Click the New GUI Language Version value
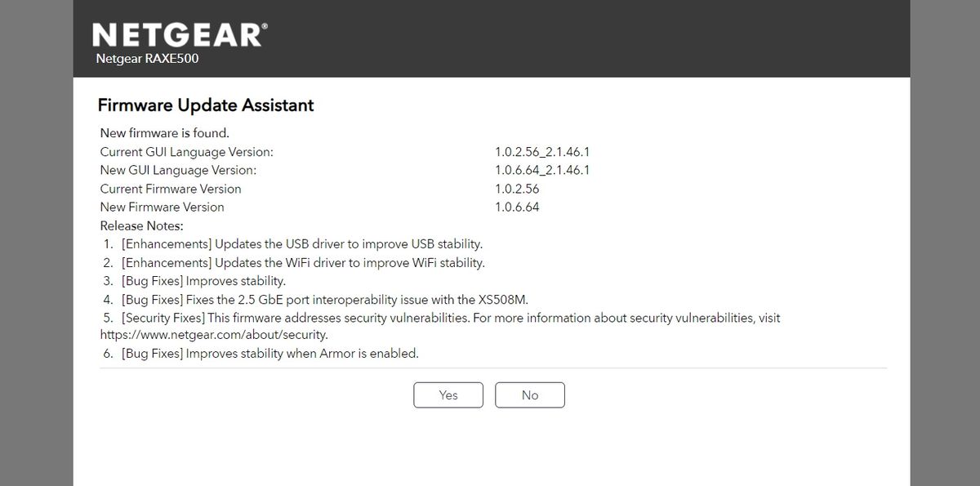Screen dimensions: 980x486 [x=542, y=170]
